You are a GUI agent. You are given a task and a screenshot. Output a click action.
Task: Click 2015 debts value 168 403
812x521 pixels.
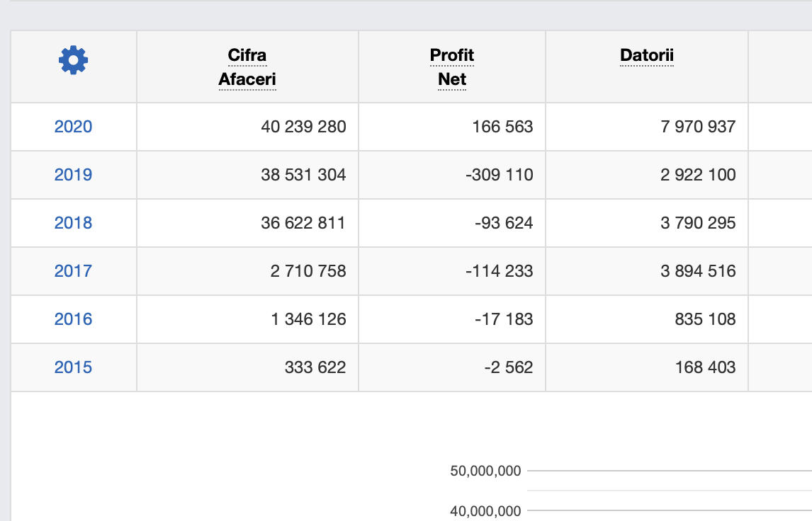click(x=705, y=367)
